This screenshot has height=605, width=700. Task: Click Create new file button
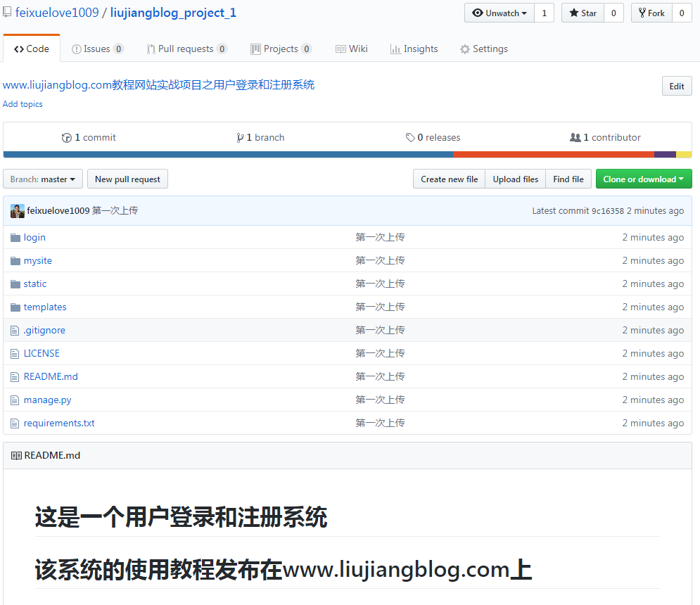[449, 179]
